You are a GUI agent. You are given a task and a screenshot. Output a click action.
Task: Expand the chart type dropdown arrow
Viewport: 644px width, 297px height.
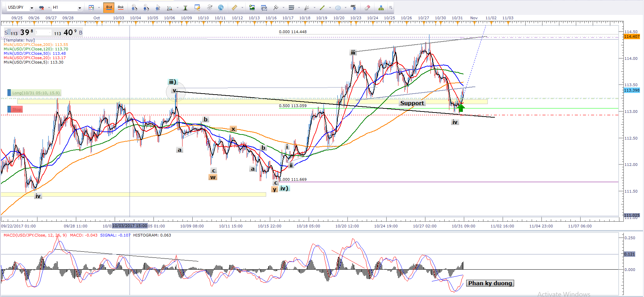click(x=99, y=7)
